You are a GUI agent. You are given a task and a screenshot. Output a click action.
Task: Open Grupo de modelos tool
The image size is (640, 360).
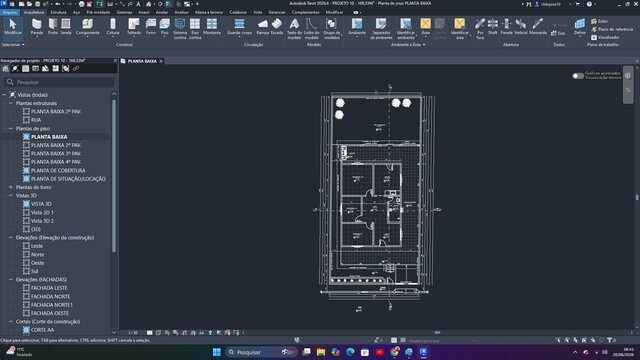pyautogui.click(x=331, y=29)
